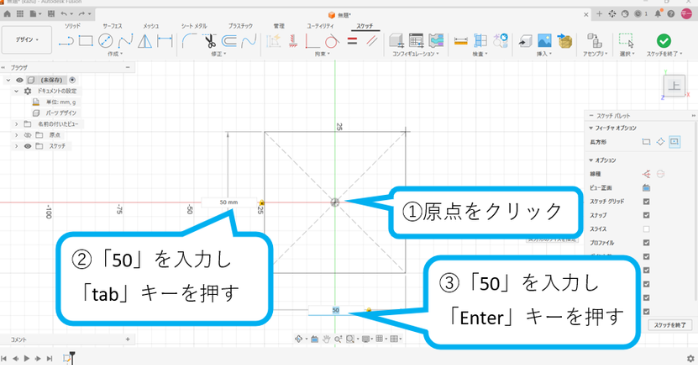
Task: Toggle the Profile checkbox in sketch palette
Action: tap(646, 243)
